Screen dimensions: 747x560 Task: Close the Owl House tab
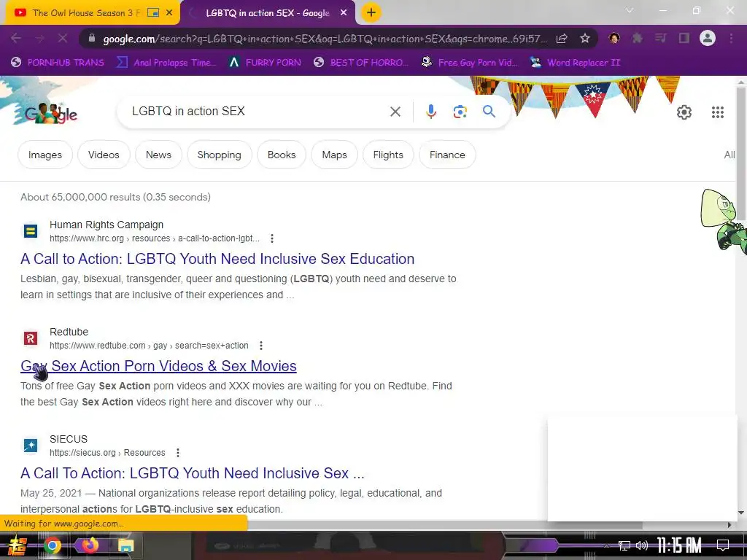(x=169, y=13)
